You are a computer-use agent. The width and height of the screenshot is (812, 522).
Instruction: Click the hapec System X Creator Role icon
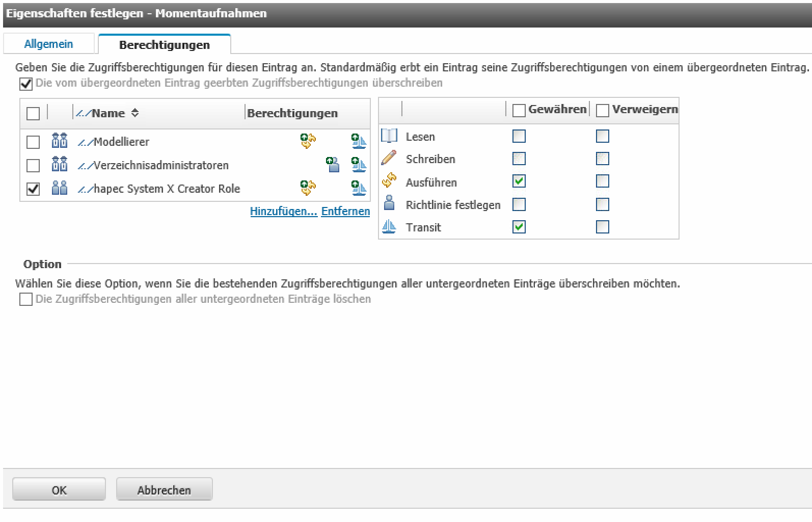pyautogui.click(x=60, y=188)
